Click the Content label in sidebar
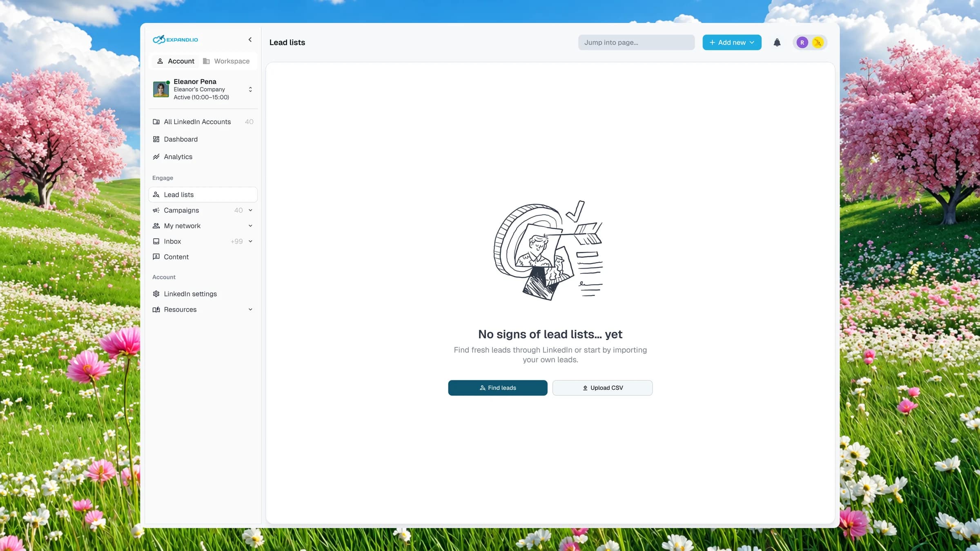Screen dimensions: 980x551 pyautogui.click(x=176, y=257)
